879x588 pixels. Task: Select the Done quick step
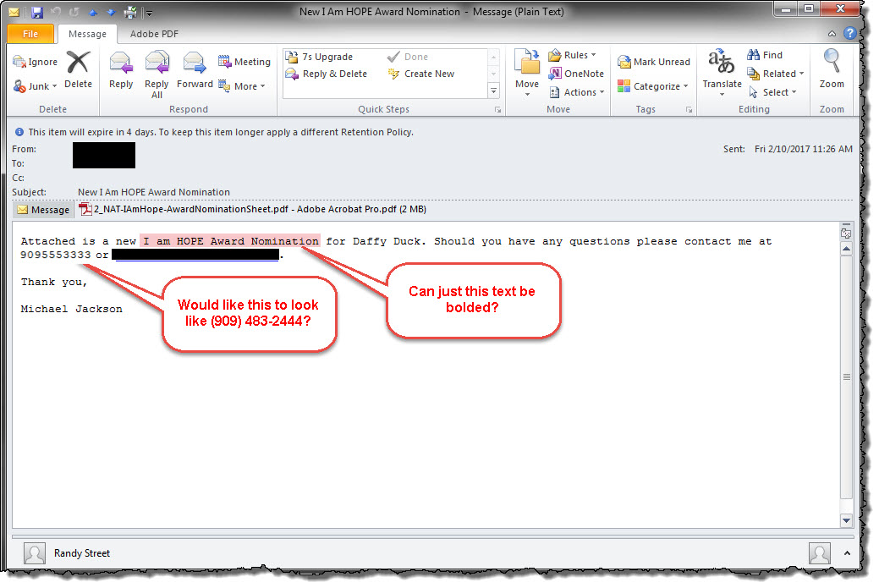pos(408,57)
